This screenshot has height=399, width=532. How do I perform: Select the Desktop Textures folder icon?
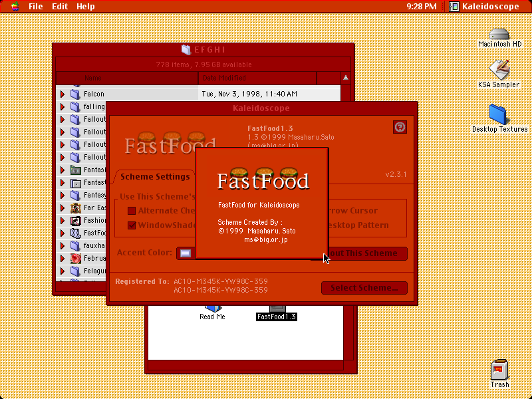498,114
